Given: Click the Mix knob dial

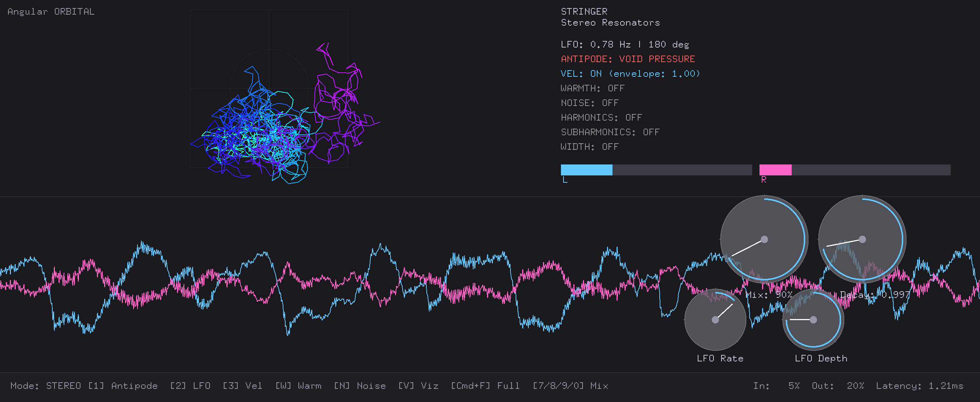Looking at the screenshot, I should (764, 239).
